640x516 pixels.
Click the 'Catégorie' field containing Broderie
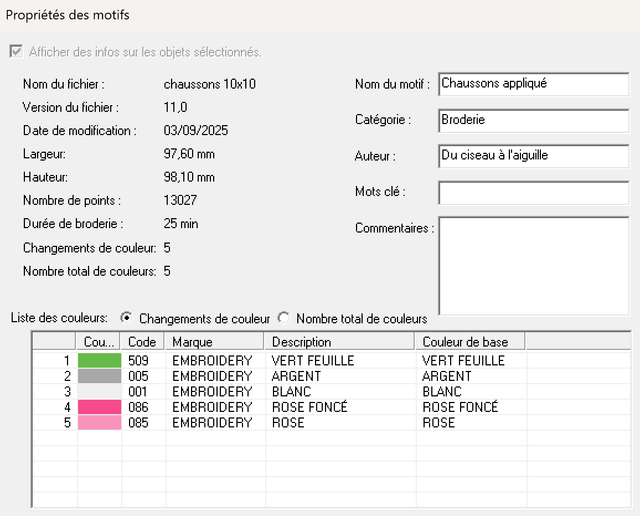[533, 120]
